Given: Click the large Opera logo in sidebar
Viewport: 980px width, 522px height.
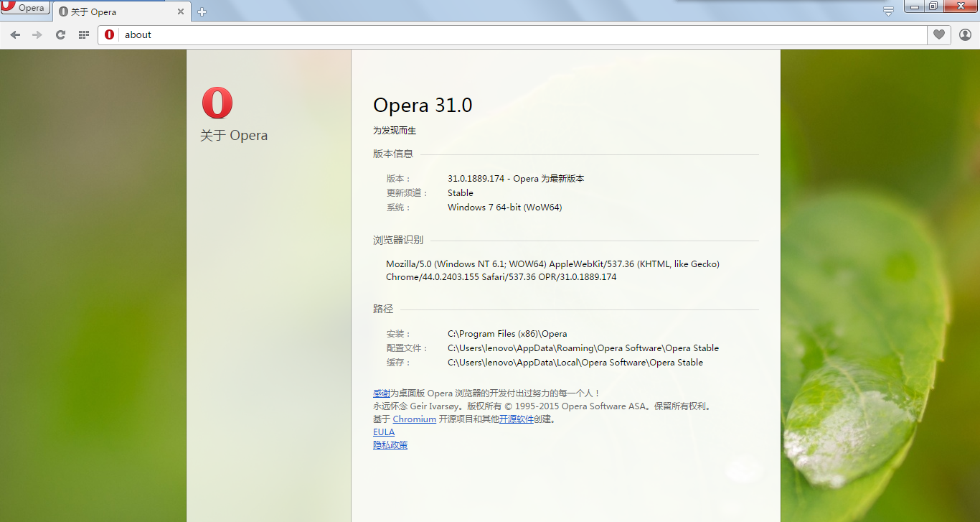Looking at the screenshot, I should (x=217, y=103).
